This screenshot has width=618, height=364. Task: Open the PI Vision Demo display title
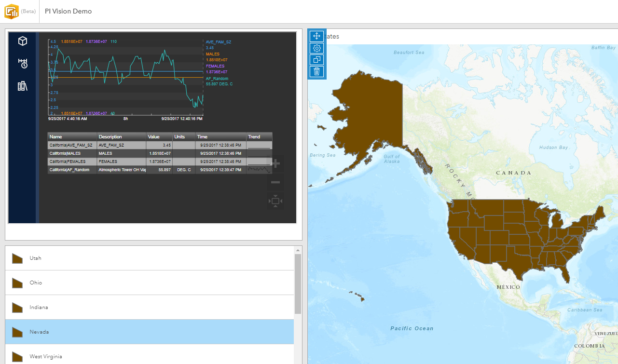[68, 11]
